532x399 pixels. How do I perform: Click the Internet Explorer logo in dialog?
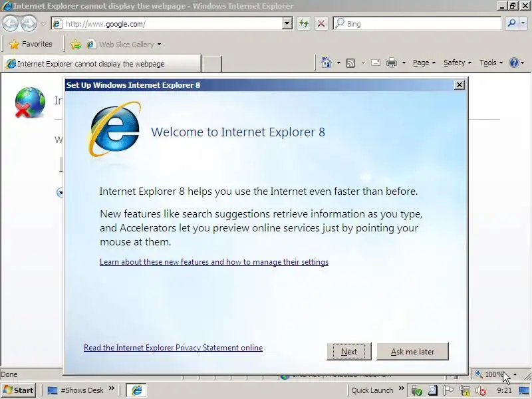coord(114,129)
